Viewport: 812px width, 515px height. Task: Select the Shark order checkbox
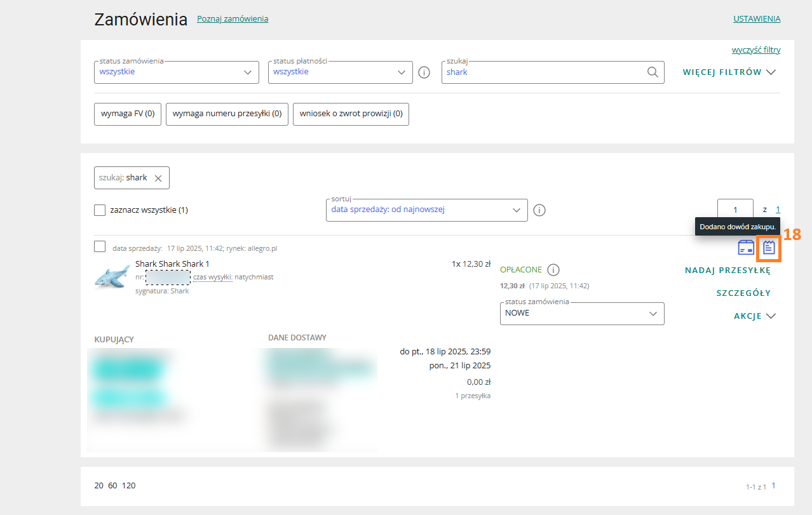pos(100,246)
